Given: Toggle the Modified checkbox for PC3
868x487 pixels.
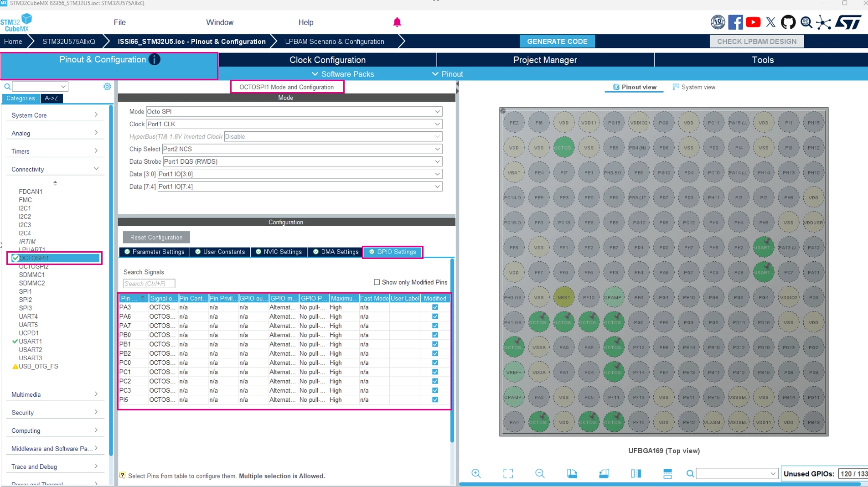Looking at the screenshot, I should point(435,390).
